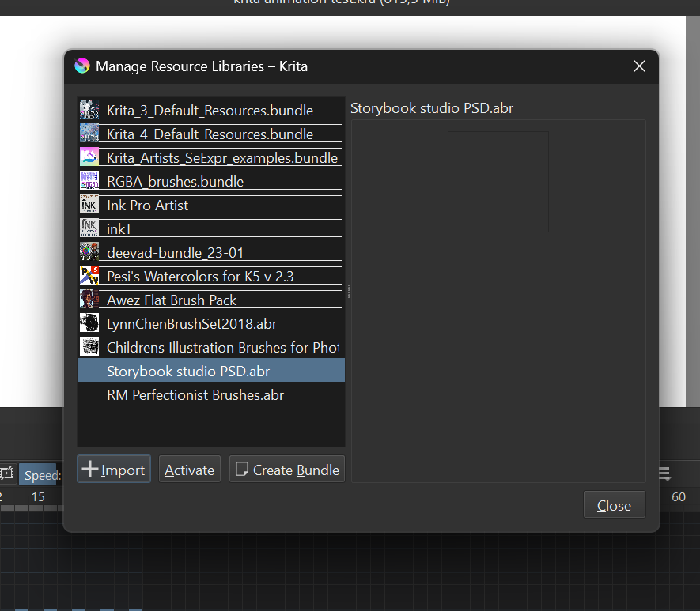
Task: Click Pesi's Watercolors thumbnail icon
Action: (89, 275)
